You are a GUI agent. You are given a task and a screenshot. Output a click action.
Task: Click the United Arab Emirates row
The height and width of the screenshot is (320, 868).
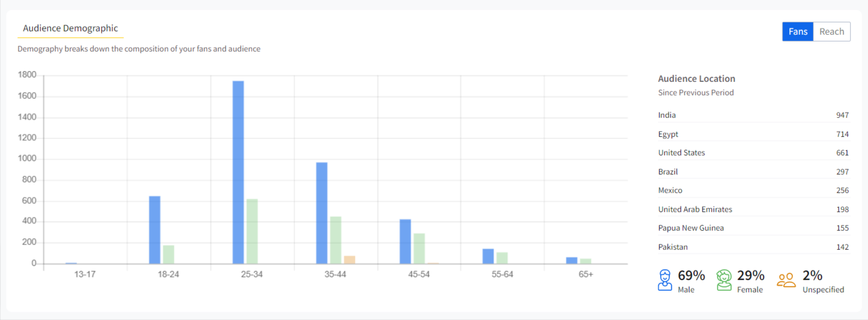coord(753,209)
